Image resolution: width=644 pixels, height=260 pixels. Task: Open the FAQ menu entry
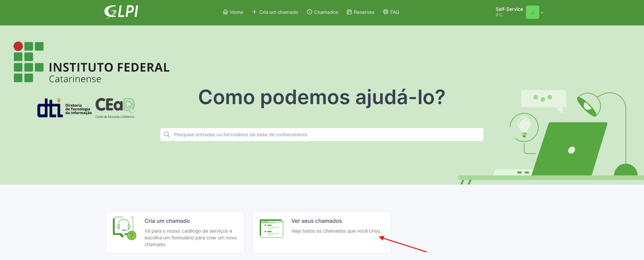[391, 12]
